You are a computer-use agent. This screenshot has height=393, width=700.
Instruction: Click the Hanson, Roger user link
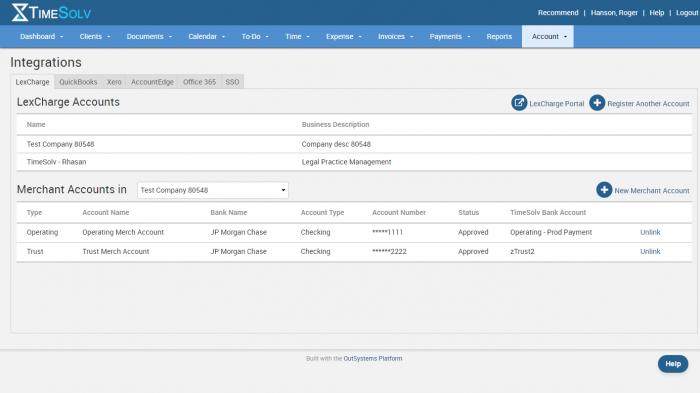614,13
